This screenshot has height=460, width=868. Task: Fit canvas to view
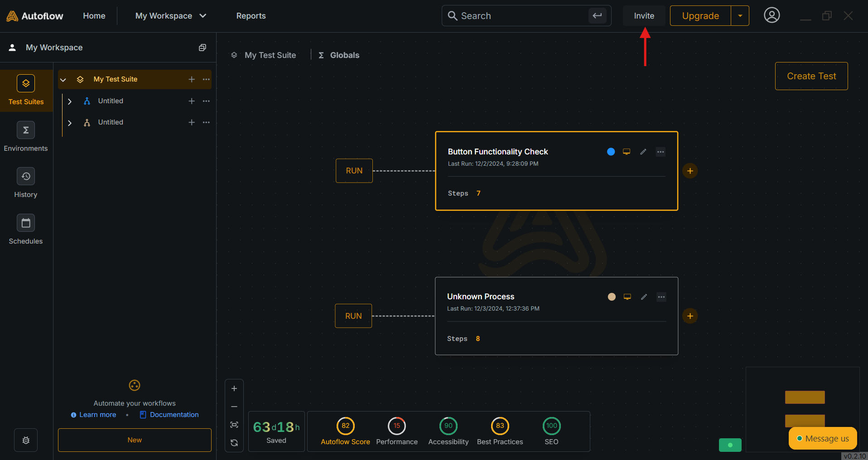point(234,425)
